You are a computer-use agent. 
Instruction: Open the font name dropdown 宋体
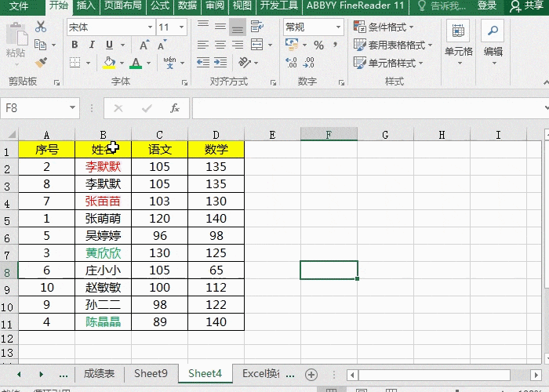(x=110, y=27)
